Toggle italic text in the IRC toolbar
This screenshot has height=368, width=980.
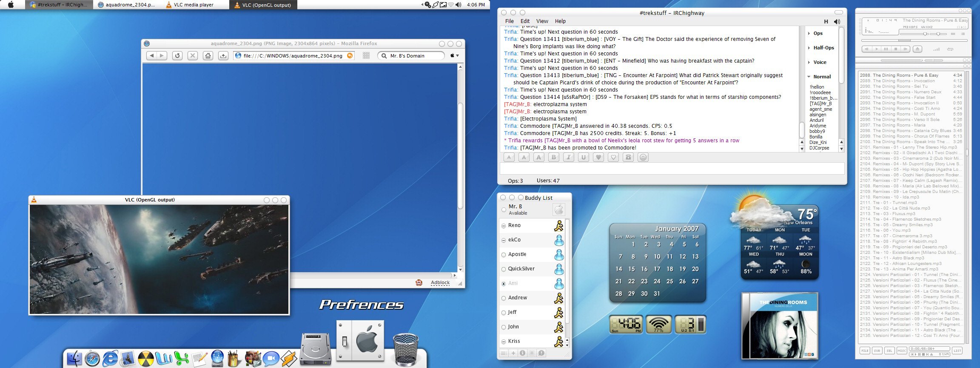tap(569, 157)
